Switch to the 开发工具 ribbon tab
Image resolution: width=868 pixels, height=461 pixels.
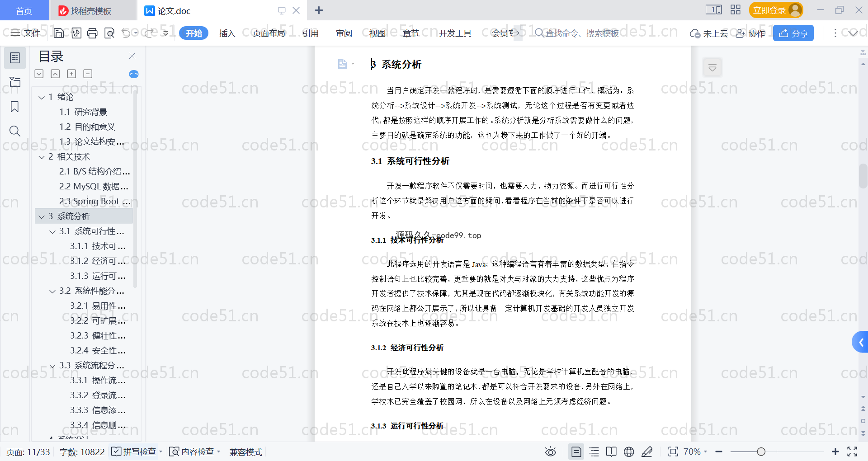(455, 33)
